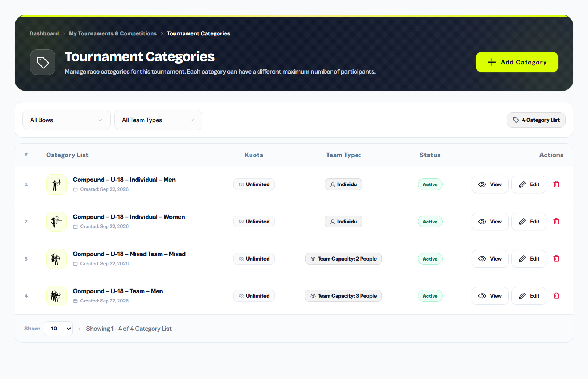
Task: Edit Compound U-18 Team Men category
Action: point(529,296)
